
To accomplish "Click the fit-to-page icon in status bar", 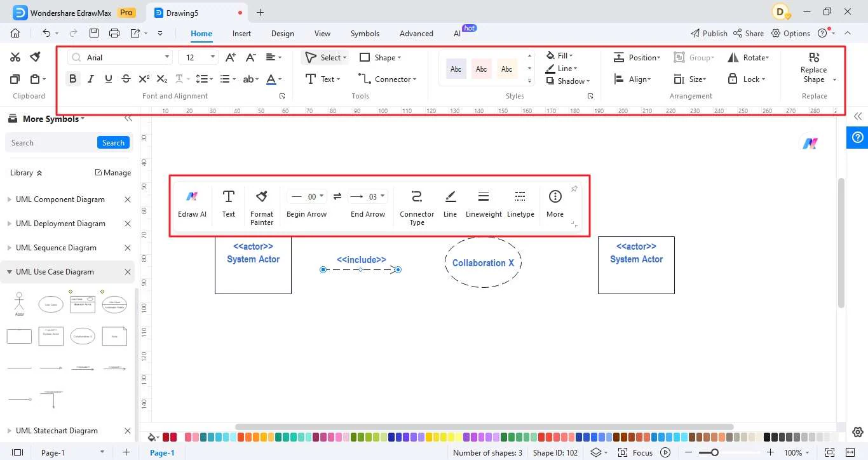I will [x=829, y=452].
